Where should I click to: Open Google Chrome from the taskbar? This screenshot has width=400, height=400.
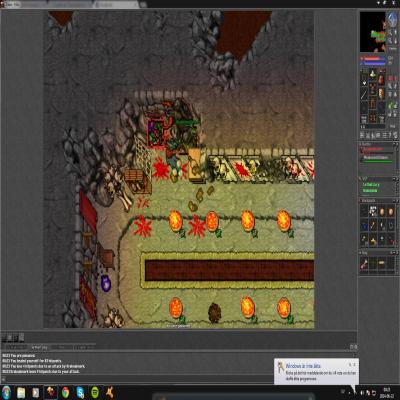[x=65, y=393]
